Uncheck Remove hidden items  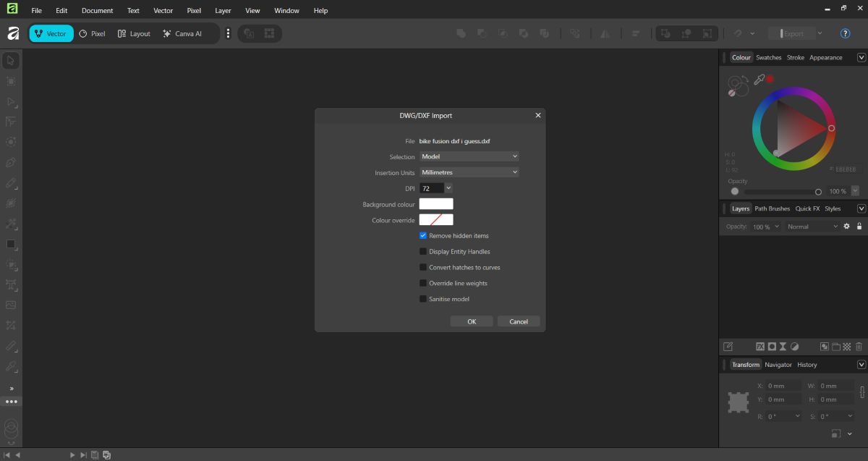tap(422, 235)
